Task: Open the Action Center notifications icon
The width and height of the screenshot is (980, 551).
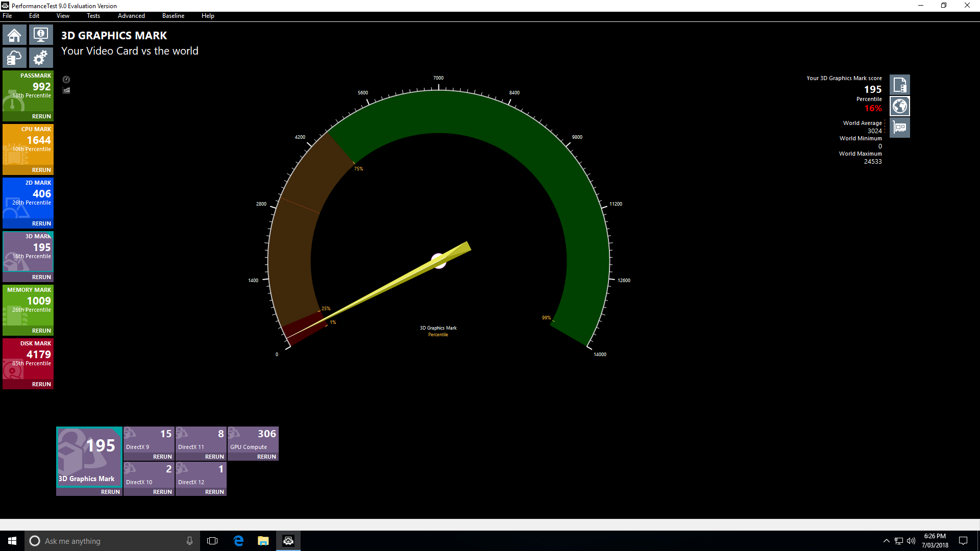Action: pos(963,541)
